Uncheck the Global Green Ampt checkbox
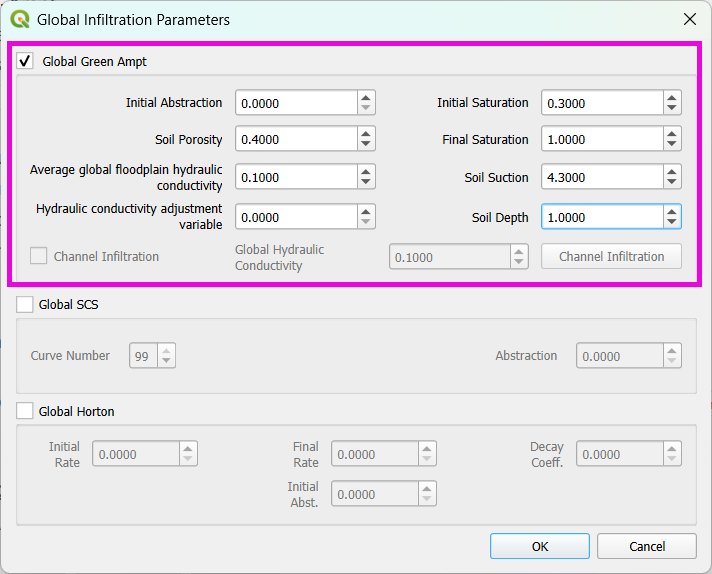The height and width of the screenshot is (574, 712). pos(25,61)
